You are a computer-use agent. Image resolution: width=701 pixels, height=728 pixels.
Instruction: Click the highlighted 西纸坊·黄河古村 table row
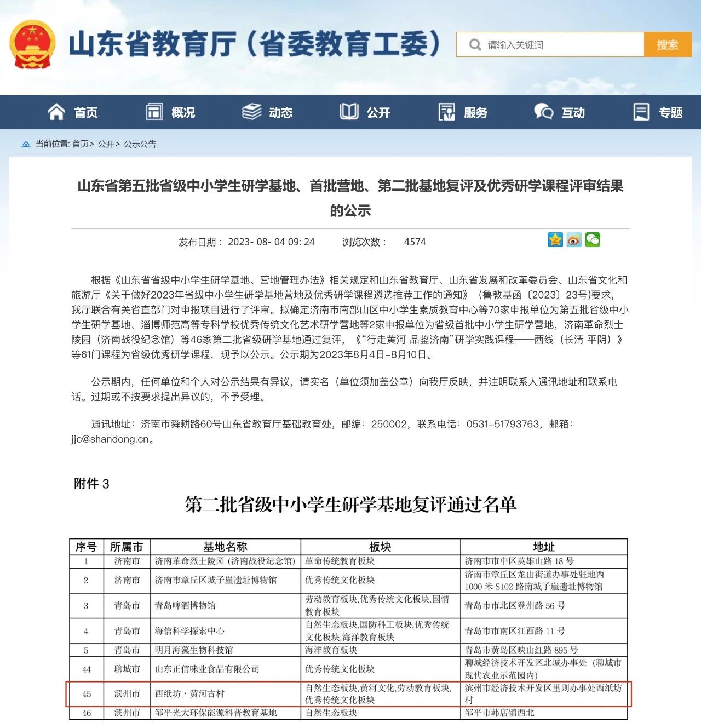tap(348, 694)
